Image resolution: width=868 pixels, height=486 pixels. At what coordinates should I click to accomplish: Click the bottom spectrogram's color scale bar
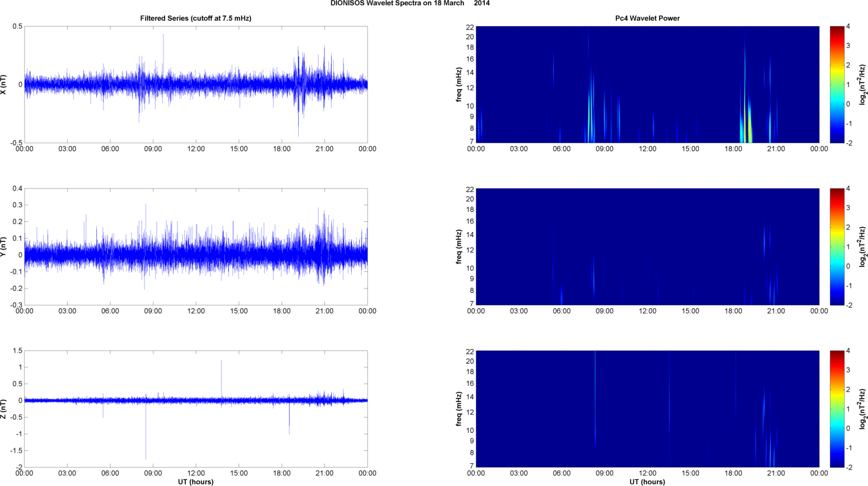click(837, 409)
